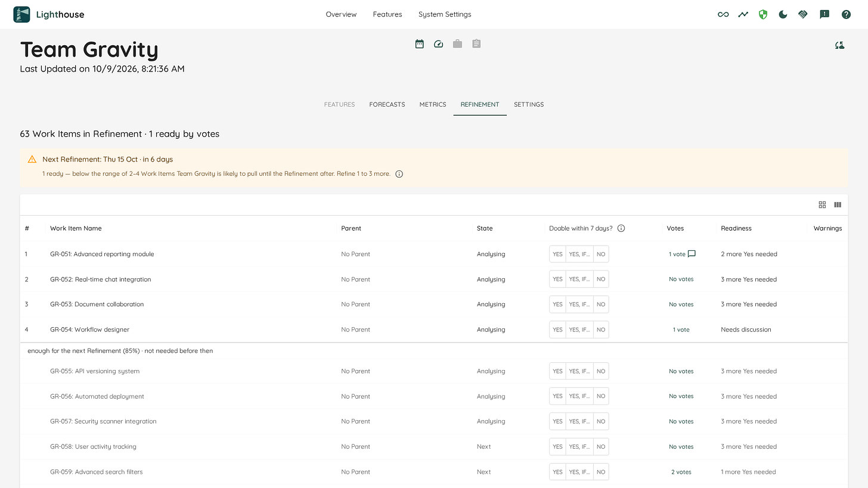Click the briefcase icon
868x488 pixels.
pyautogui.click(x=457, y=44)
